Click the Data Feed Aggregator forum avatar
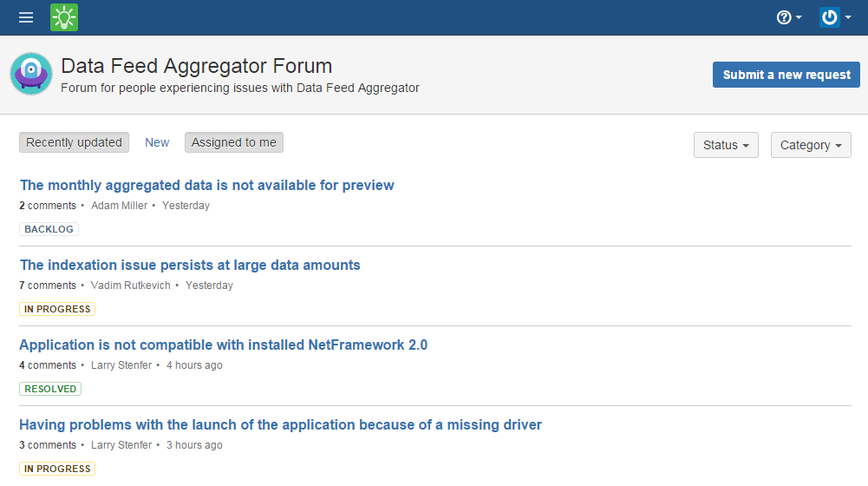The height and width of the screenshot is (486, 868). tap(31, 74)
